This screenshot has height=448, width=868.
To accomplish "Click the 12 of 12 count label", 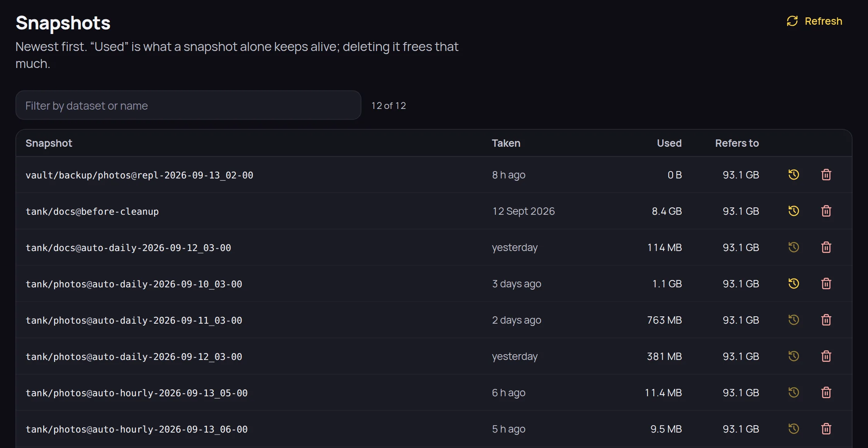I will [x=388, y=105].
